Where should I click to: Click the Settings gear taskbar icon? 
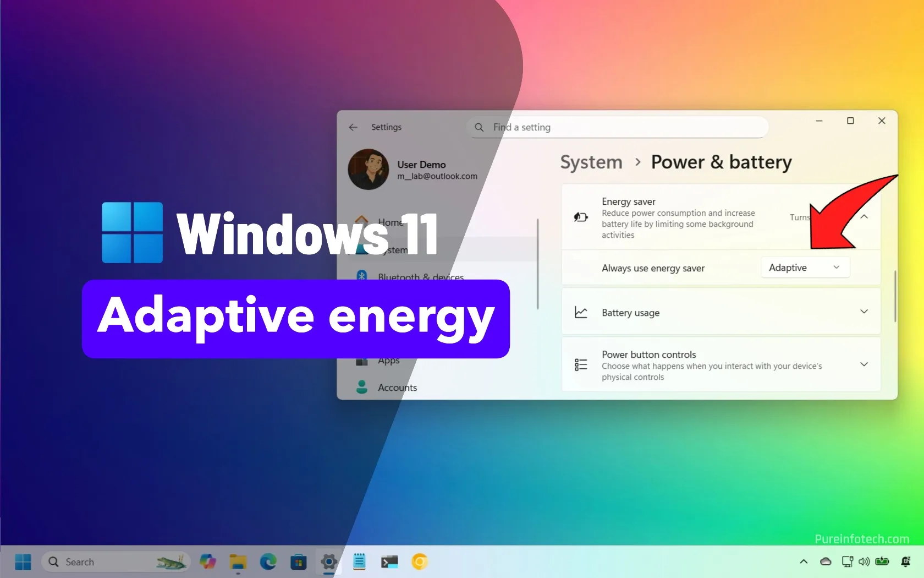pos(329,562)
